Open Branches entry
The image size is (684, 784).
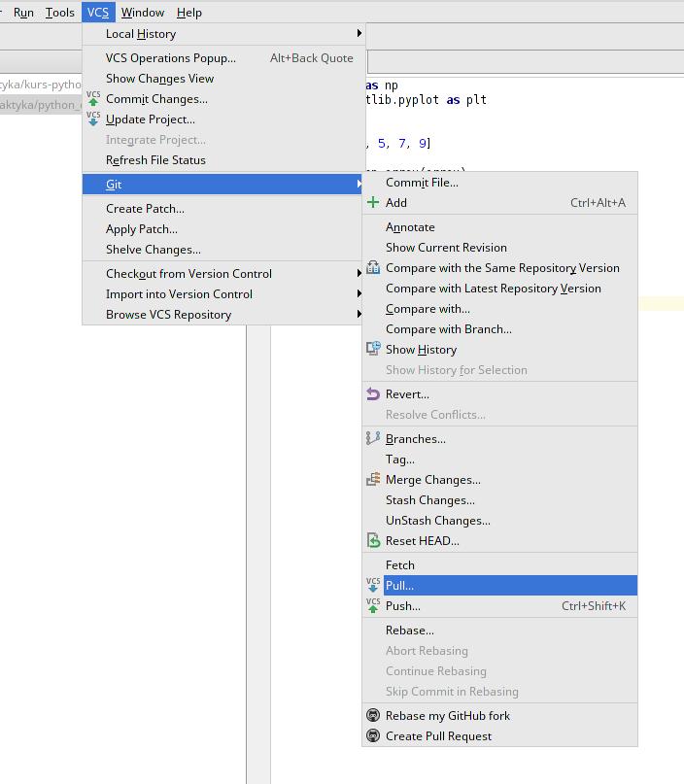coord(499,438)
